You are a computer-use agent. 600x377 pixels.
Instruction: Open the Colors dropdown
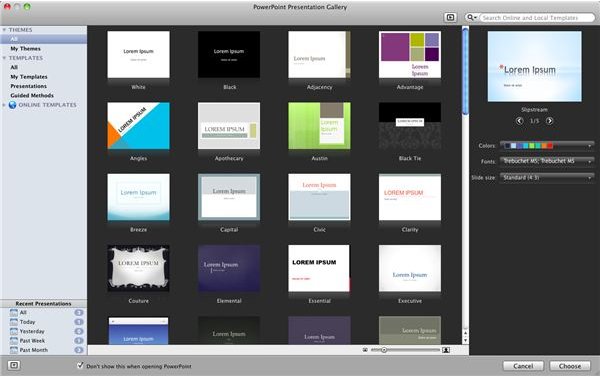547,145
